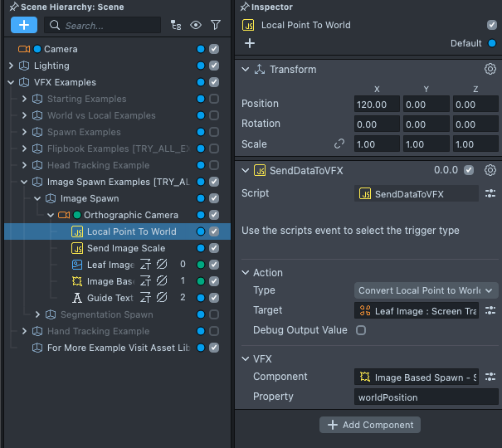502x448 pixels.
Task: Expand the Lighting tree node
Action: [x=11, y=66]
